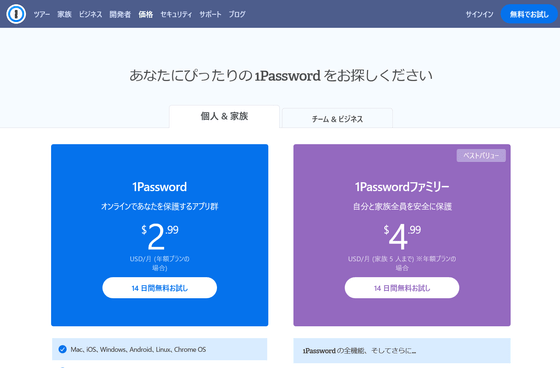560x368 pixels.
Task: Click the 1Password の全機能 feature row
Action: (402, 351)
